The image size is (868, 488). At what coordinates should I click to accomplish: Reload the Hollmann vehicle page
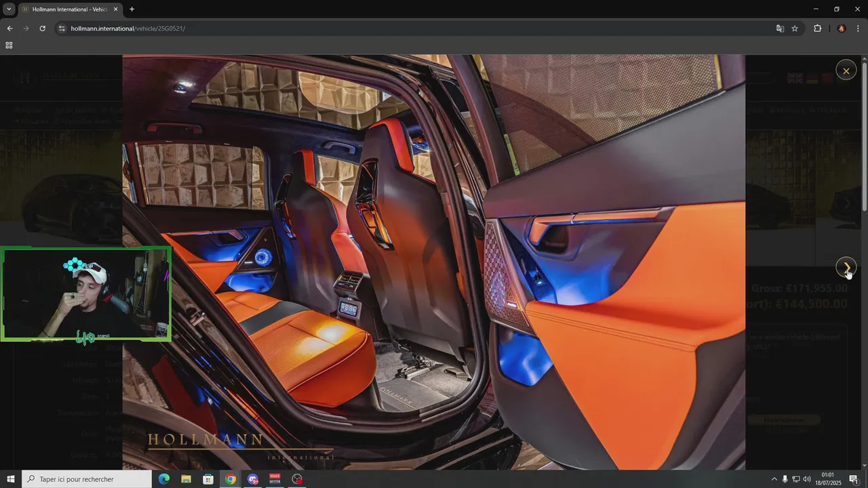(x=42, y=28)
